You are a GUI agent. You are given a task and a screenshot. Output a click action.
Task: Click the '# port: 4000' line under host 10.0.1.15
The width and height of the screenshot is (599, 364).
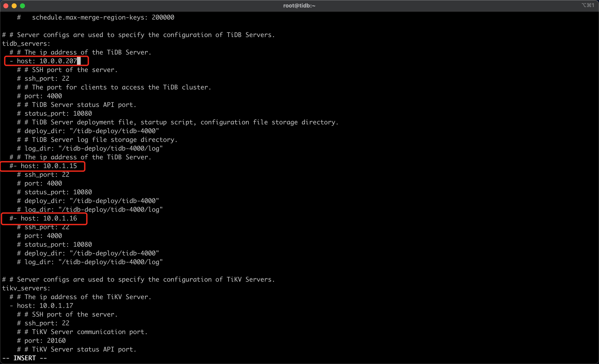(x=39, y=183)
